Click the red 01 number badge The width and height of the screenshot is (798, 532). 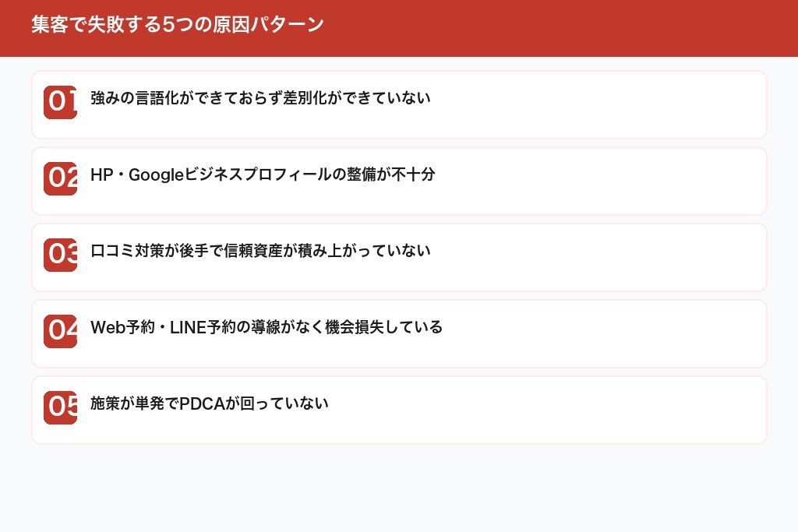pos(60,102)
